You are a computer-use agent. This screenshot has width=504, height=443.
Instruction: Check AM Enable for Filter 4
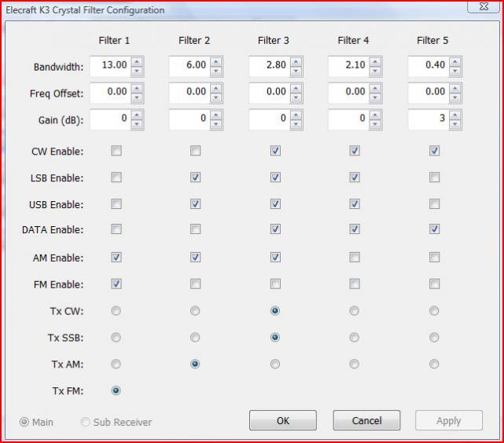[x=355, y=257]
